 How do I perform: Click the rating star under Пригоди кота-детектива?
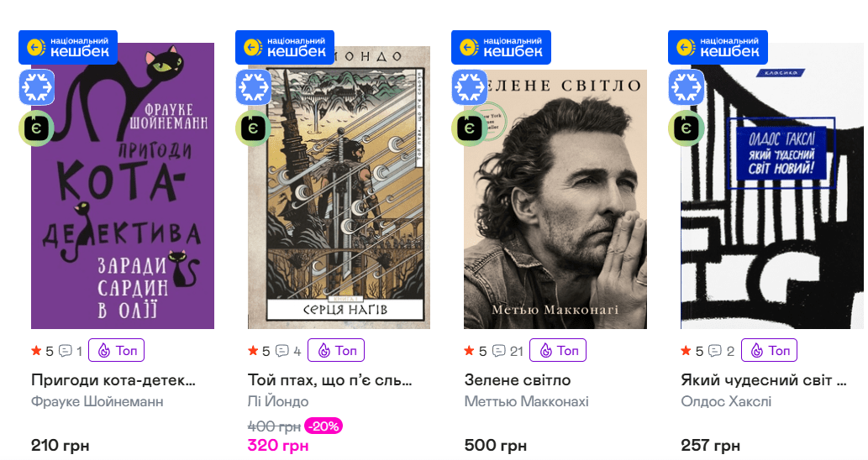[x=37, y=351]
